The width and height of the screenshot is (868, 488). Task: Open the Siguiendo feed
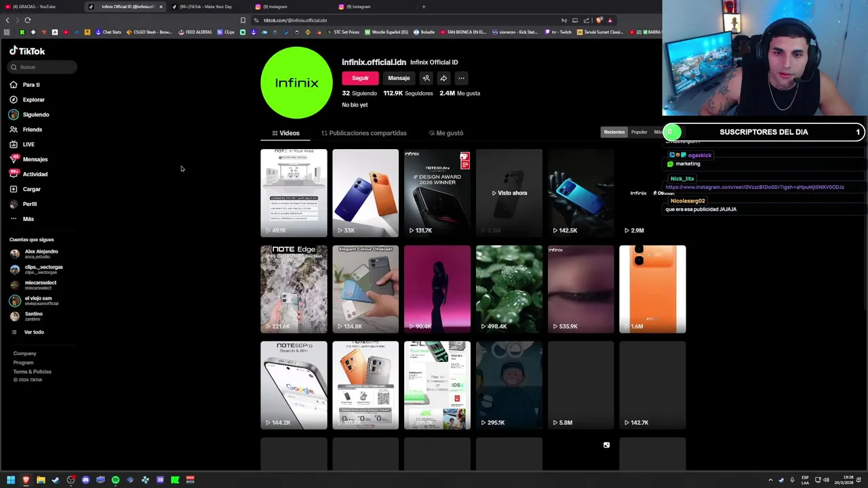click(x=29, y=115)
